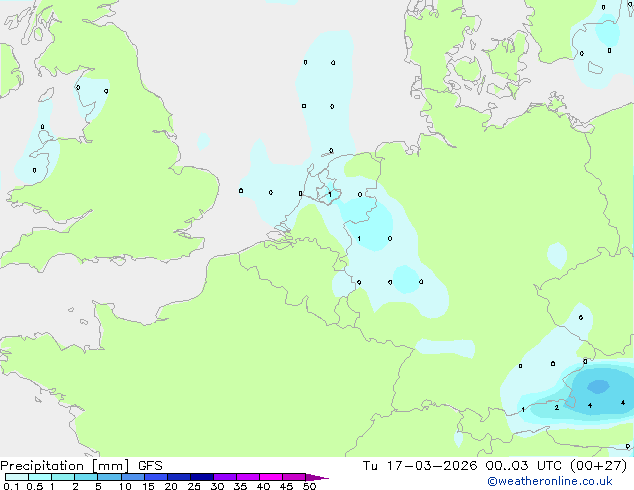634x490 pixels.
Task: Pick the 30–35 mm purple swatch
Action: coord(224,477)
